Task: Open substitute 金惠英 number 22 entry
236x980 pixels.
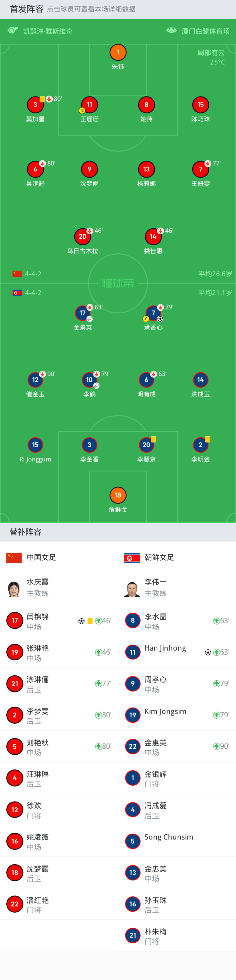Action: [x=133, y=746]
